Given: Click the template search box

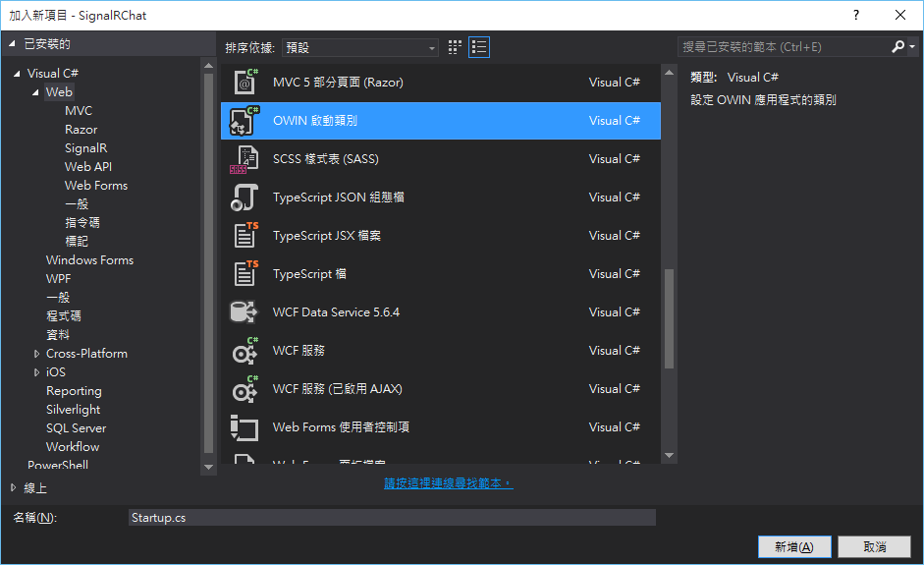Looking at the screenshot, I should pos(784,46).
